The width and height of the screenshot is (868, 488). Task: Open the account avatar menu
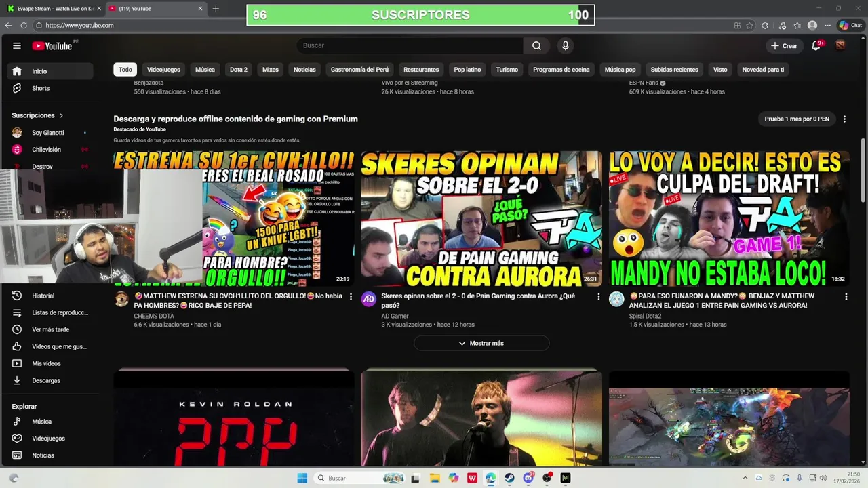[x=840, y=45]
